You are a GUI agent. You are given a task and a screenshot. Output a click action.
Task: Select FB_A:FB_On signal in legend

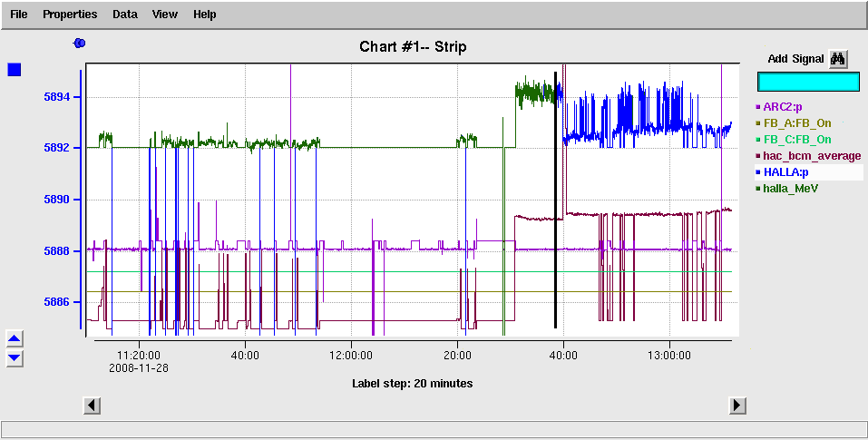coord(796,123)
